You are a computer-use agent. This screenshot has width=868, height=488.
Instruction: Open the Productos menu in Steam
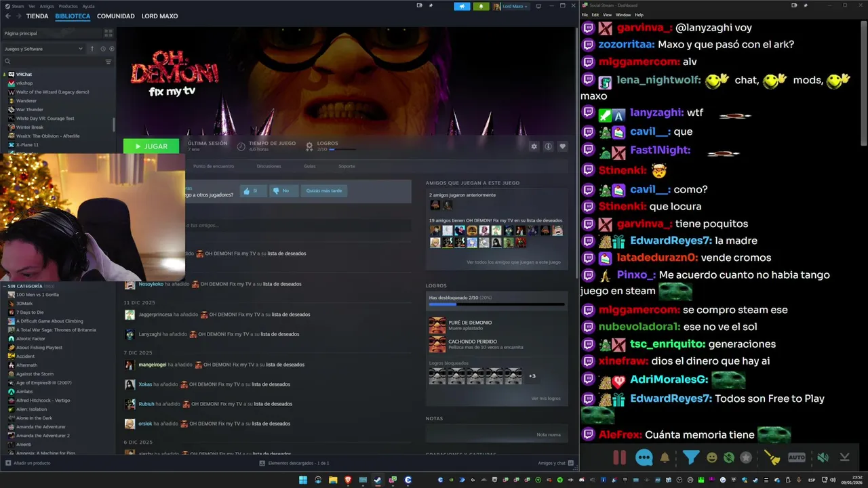tap(68, 6)
